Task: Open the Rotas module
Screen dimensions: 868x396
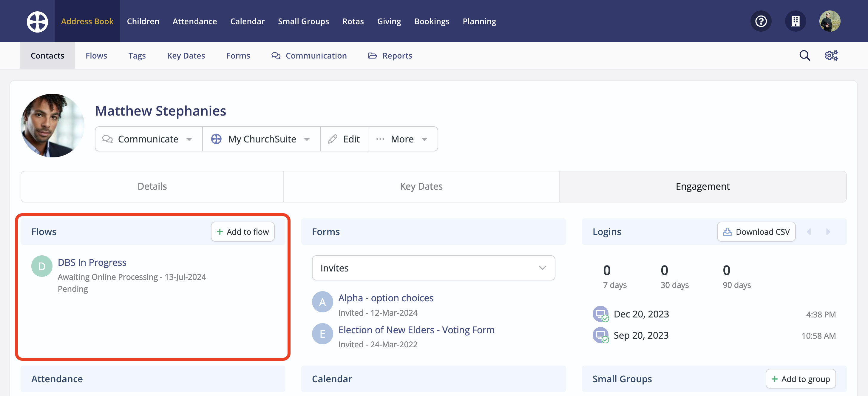Action: [x=353, y=21]
